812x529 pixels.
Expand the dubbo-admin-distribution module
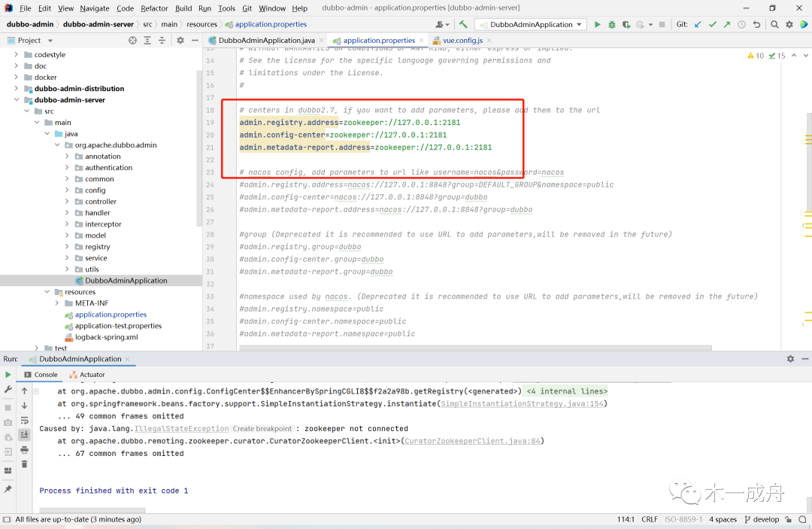tap(17, 89)
